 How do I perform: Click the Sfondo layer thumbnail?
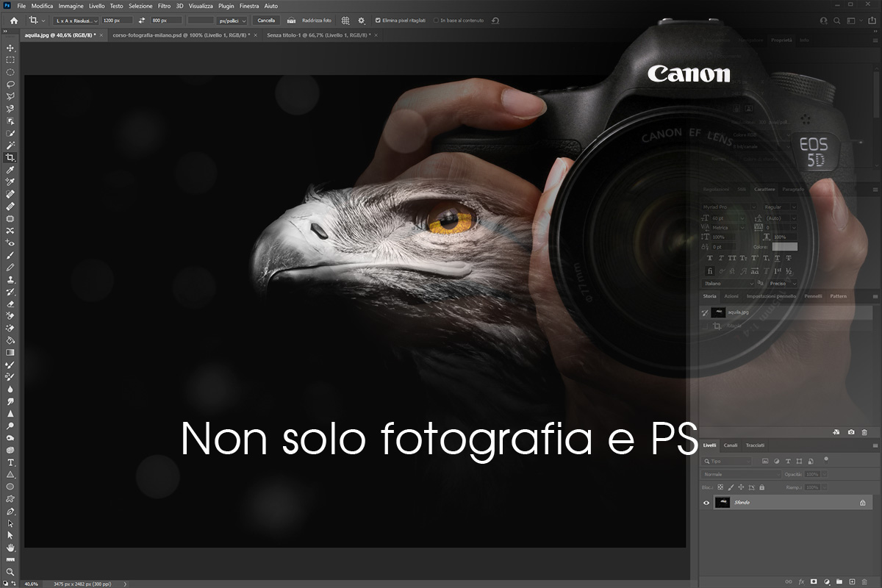723,503
